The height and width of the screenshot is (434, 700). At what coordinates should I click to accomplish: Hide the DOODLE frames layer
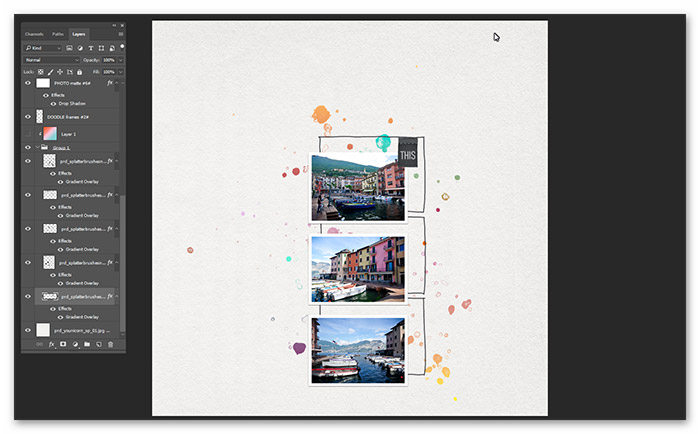(28, 117)
